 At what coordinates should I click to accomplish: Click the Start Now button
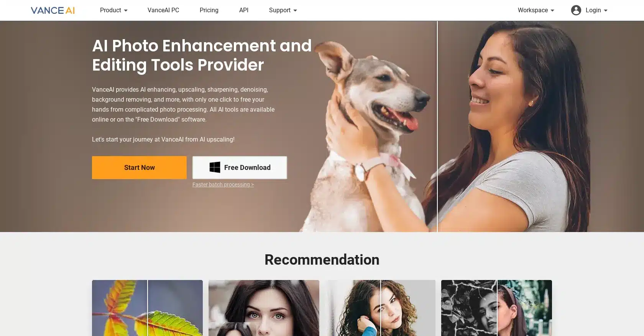click(139, 168)
